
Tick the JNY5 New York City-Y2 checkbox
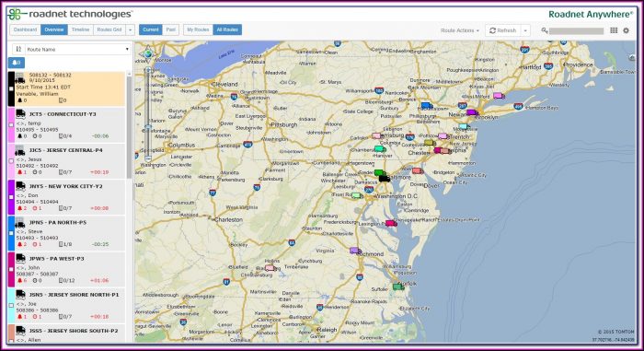point(11,197)
